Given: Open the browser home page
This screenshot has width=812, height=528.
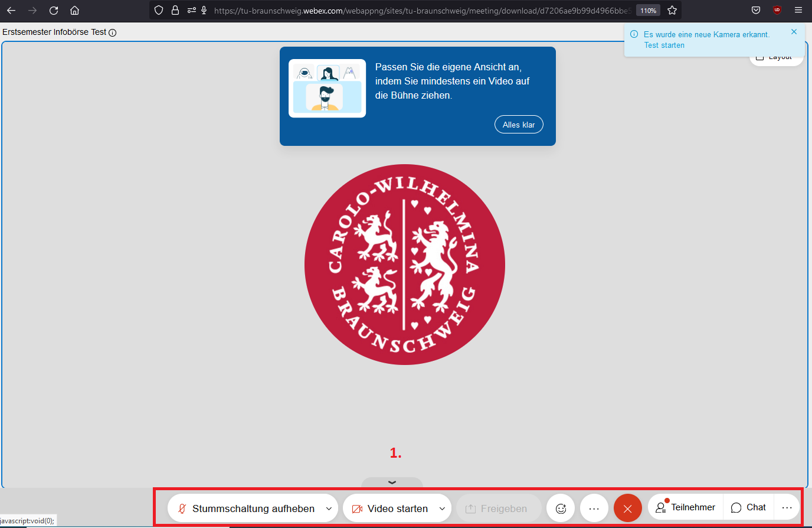Looking at the screenshot, I should [x=74, y=10].
